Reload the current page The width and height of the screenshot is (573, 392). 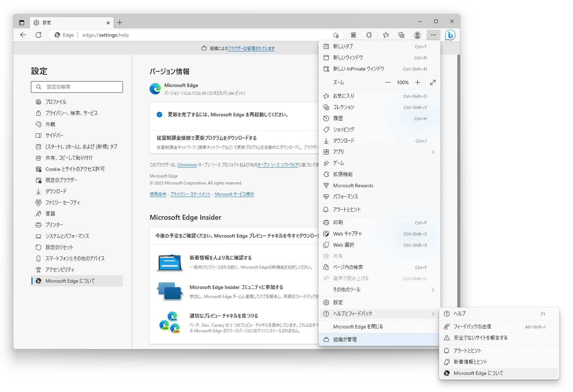point(38,35)
